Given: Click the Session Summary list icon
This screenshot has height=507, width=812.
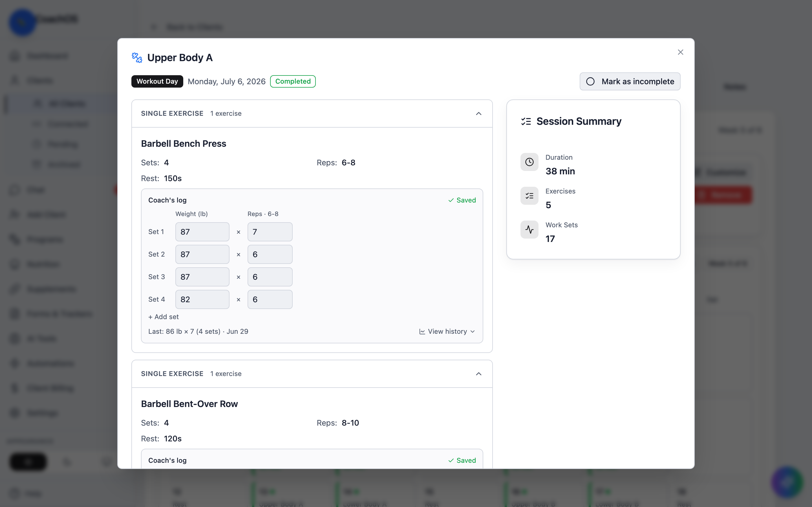Looking at the screenshot, I should (526, 121).
